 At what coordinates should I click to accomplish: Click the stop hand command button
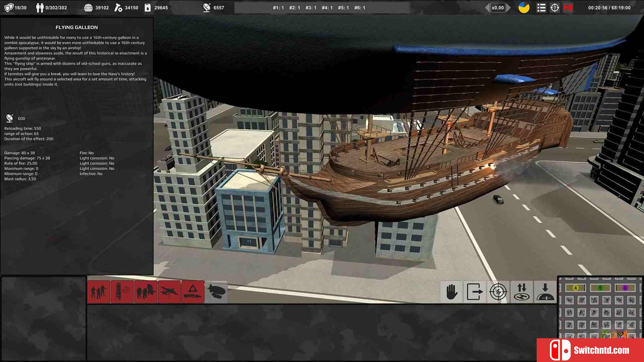(451, 292)
